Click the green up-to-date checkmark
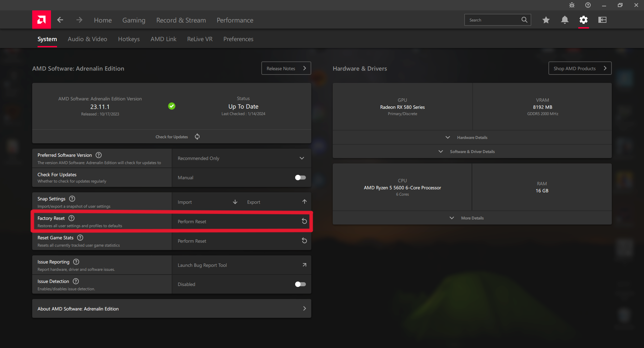Screen dimensions: 644x348 [x=172, y=106]
